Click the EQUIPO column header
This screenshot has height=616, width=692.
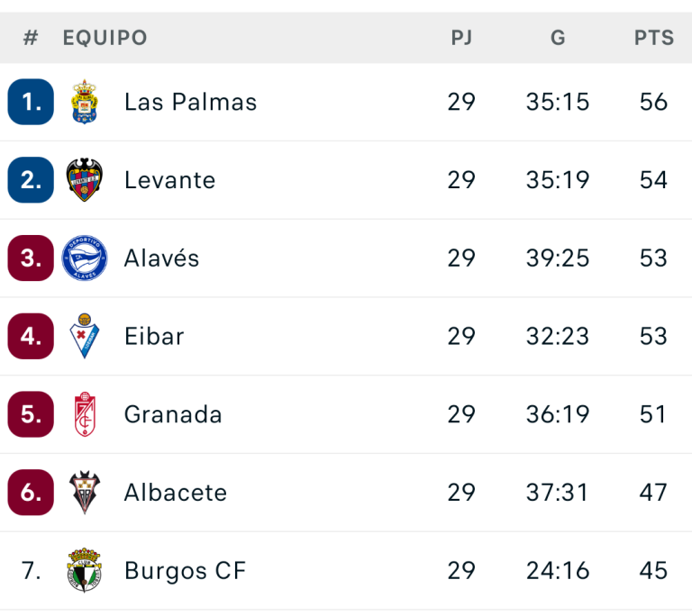click(105, 38)
